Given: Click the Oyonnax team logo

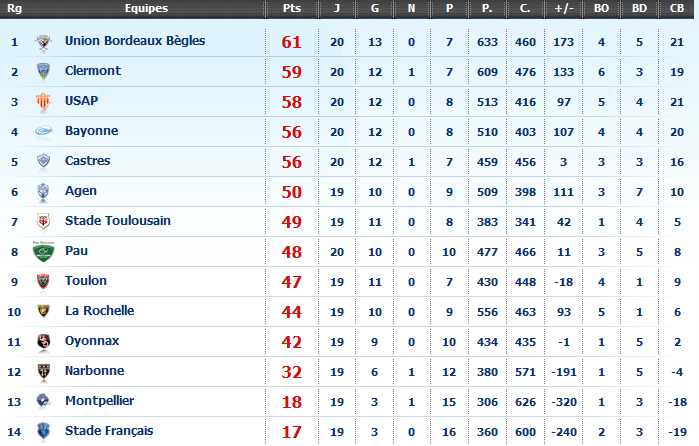Looking at the screenshot, I should [x=43, y=342].
